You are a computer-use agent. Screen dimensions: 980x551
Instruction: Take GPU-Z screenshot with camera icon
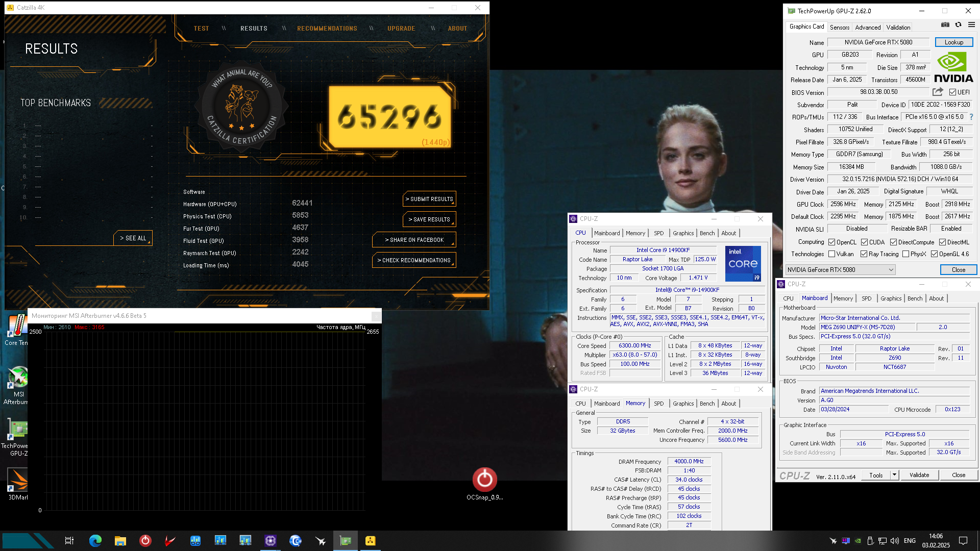tap(945, 24)
